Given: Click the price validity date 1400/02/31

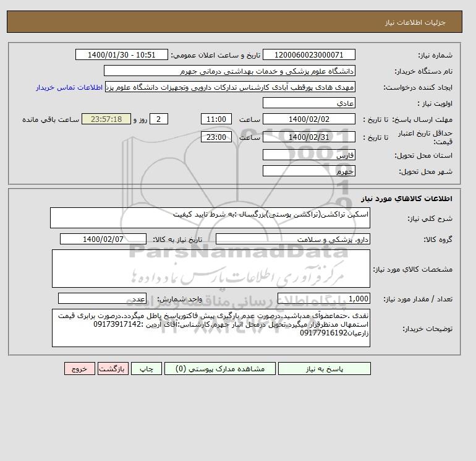Looking at the screenshot, I should (x=308, y=137).
